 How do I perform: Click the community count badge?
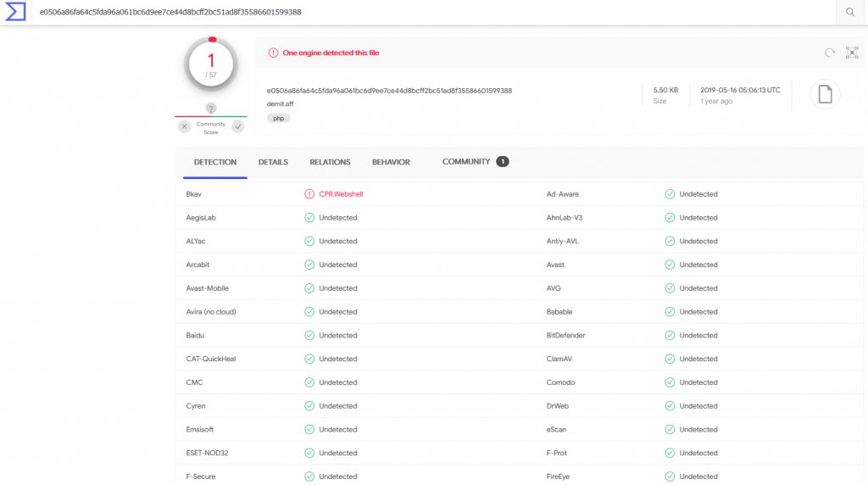[502, 162]
